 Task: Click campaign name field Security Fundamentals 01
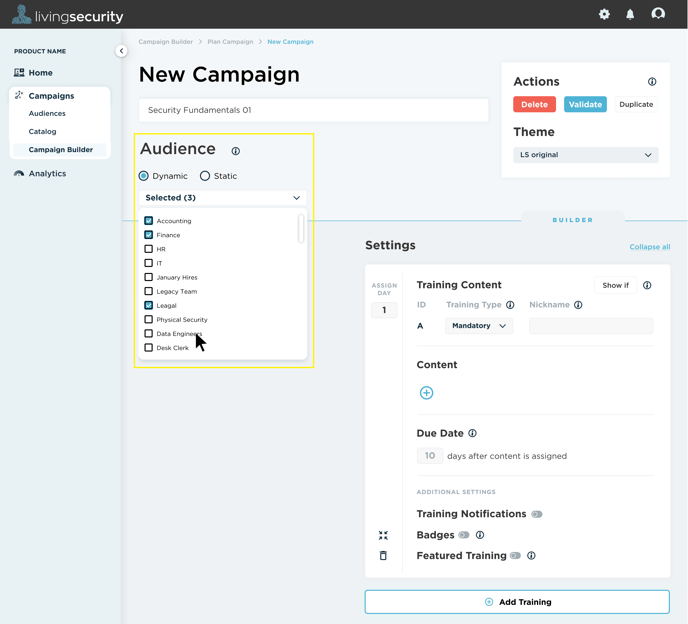(x=313, y=110)
